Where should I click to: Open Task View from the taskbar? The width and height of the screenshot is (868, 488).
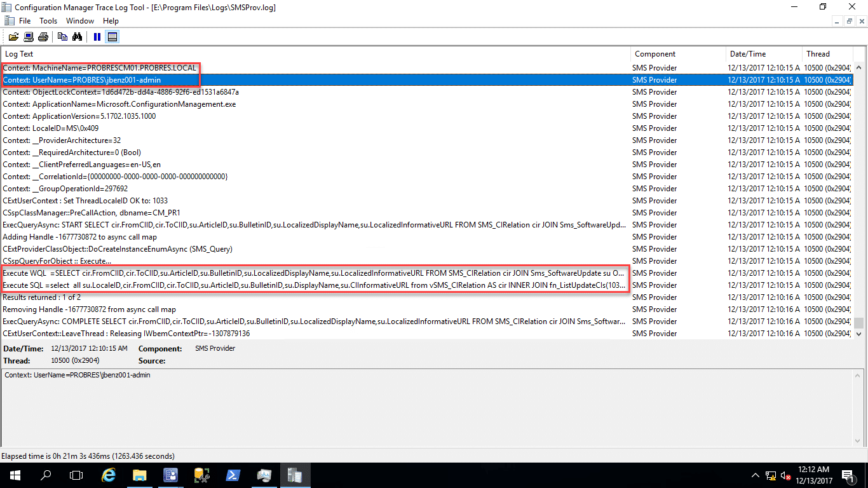point(76,475)
